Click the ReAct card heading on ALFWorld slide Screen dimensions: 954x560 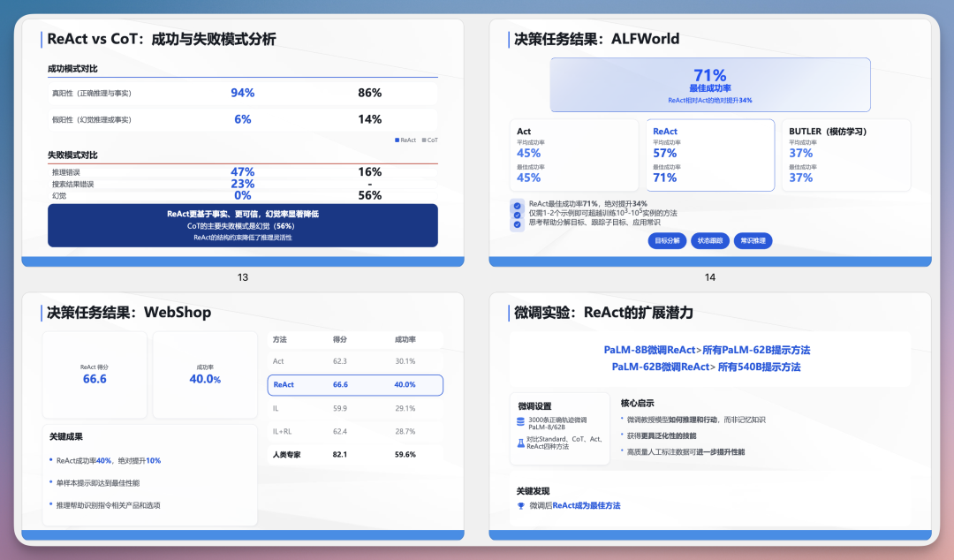(x=665, y=132)
